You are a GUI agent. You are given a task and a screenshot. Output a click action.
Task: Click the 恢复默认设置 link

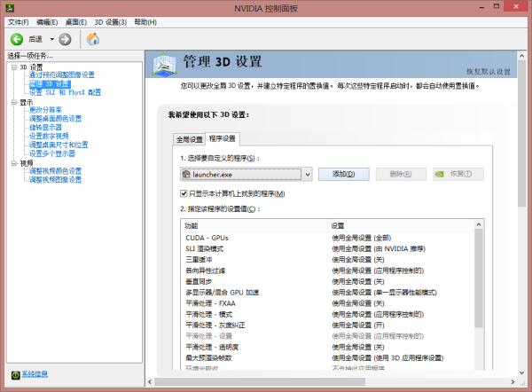pyautogui.click(x=489, y=72)
